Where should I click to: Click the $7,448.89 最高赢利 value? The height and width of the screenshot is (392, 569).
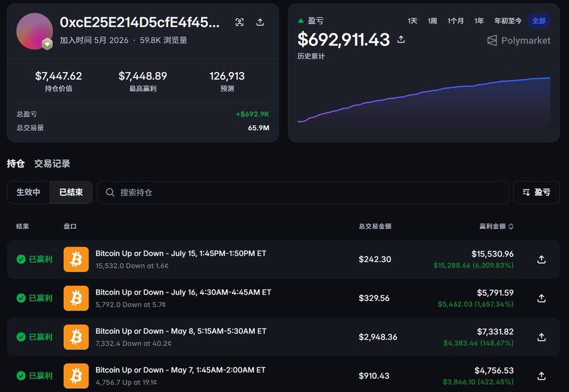click(143, 76)
